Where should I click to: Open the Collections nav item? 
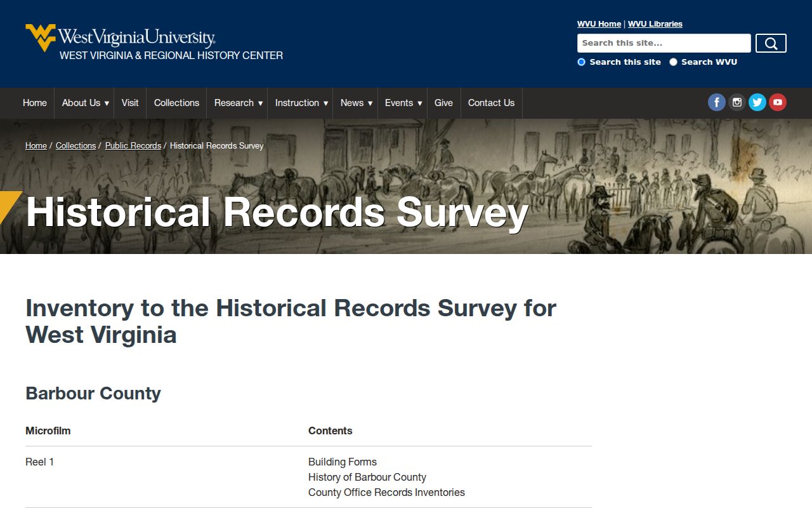(x=176, y=103)
